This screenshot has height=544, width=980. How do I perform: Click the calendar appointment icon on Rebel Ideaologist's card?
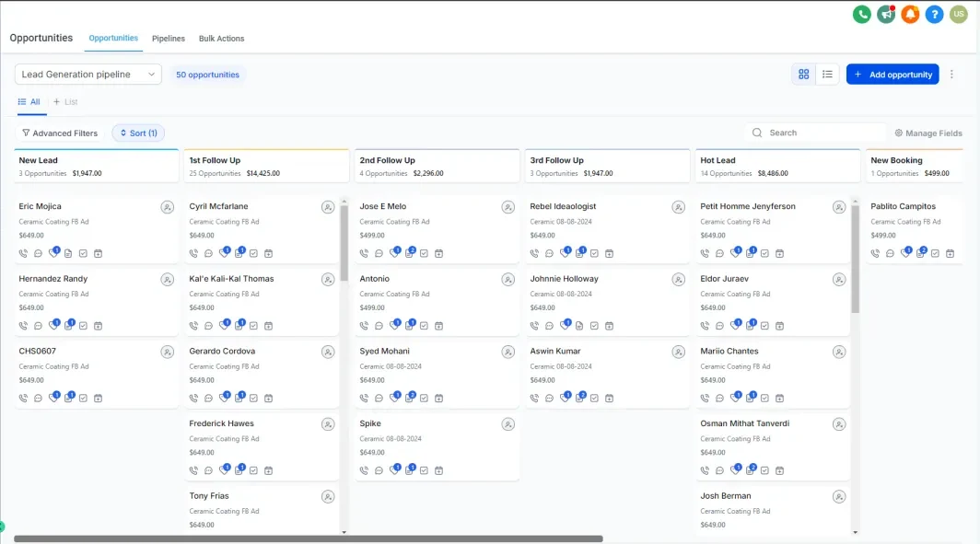pos(609,253)
